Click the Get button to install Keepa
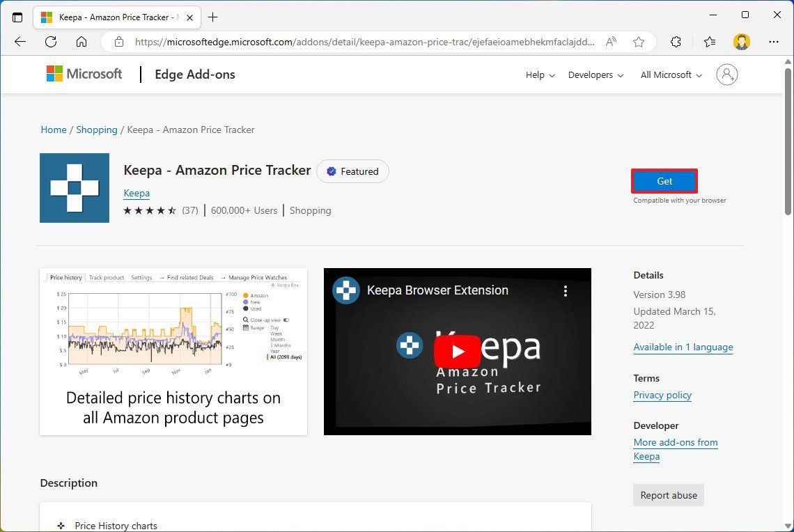The height and width of the screenshot is (532, 794). [664, 180]
